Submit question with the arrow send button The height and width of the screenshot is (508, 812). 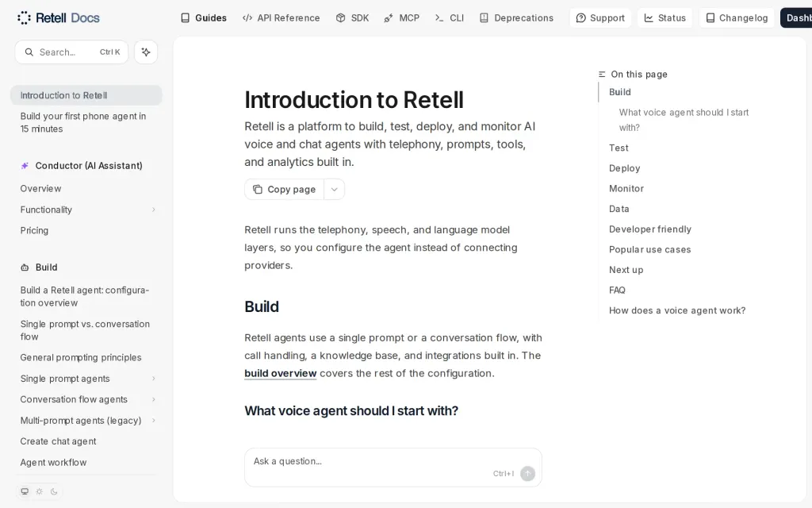point(527,473)
